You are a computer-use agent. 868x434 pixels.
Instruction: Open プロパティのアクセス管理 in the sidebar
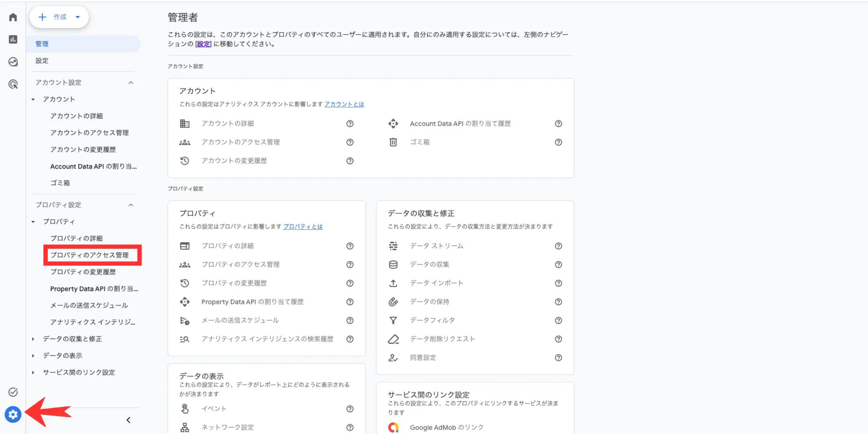(89, 255)
